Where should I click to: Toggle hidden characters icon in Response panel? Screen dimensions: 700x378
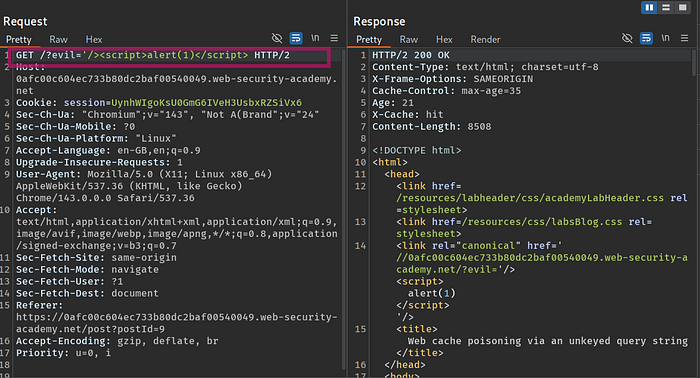(627, 38)
